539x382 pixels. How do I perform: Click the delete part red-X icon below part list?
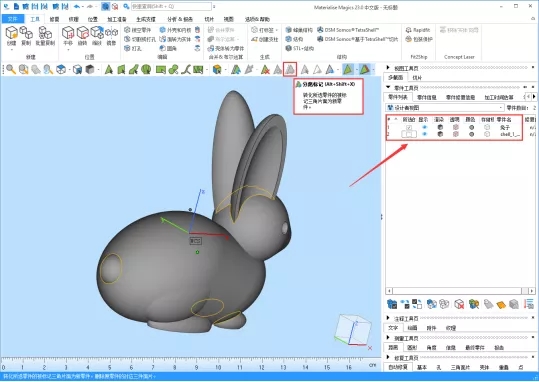(459, 304)
